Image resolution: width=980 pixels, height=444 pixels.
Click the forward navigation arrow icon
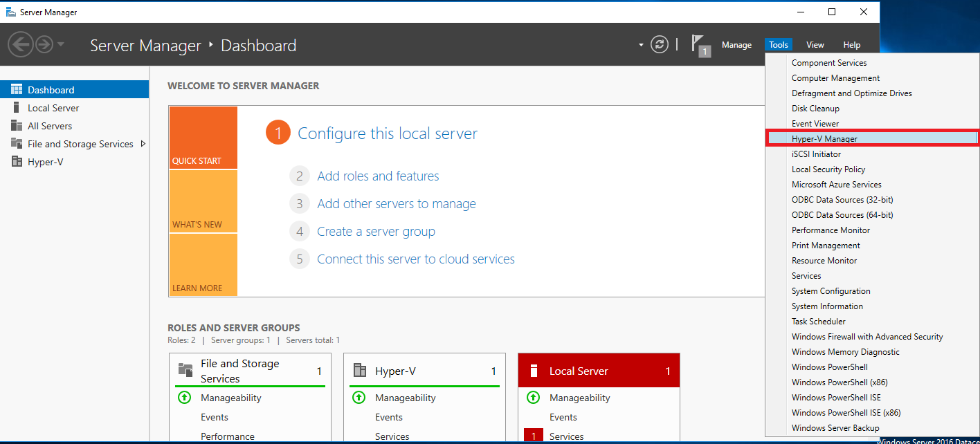pos(44,45)
